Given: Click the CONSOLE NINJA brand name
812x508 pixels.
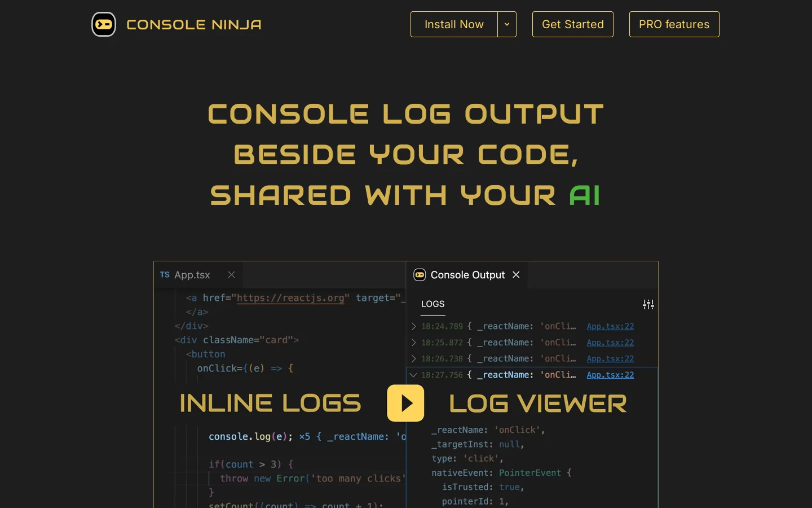Looking at the screenshot, I should [x=194, y=25].
